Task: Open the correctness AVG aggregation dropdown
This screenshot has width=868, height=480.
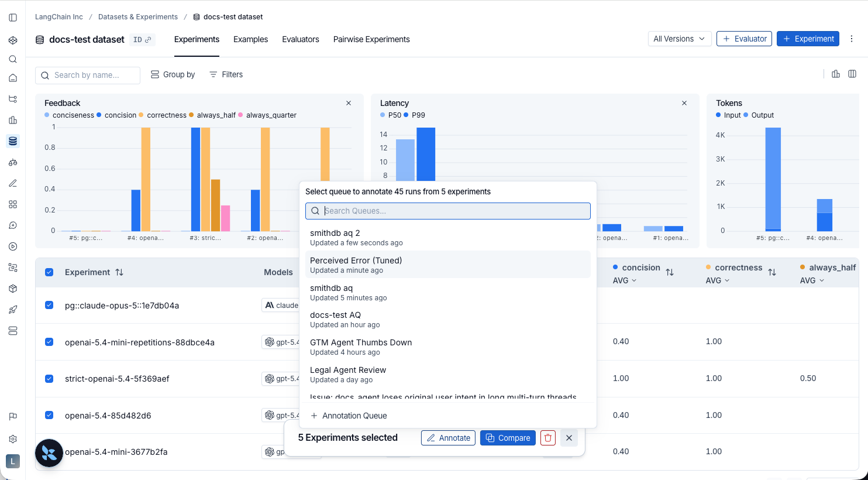Action: 718,281
